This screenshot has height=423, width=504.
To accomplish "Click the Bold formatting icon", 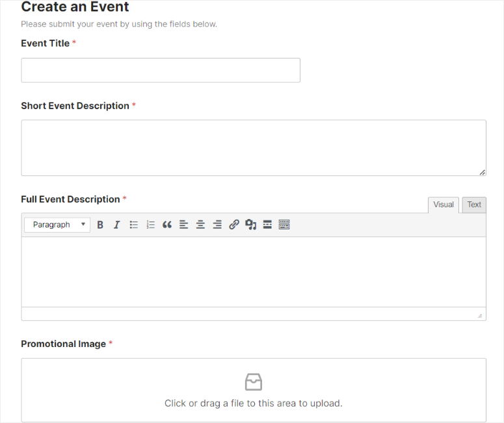I will coord(100,225).
